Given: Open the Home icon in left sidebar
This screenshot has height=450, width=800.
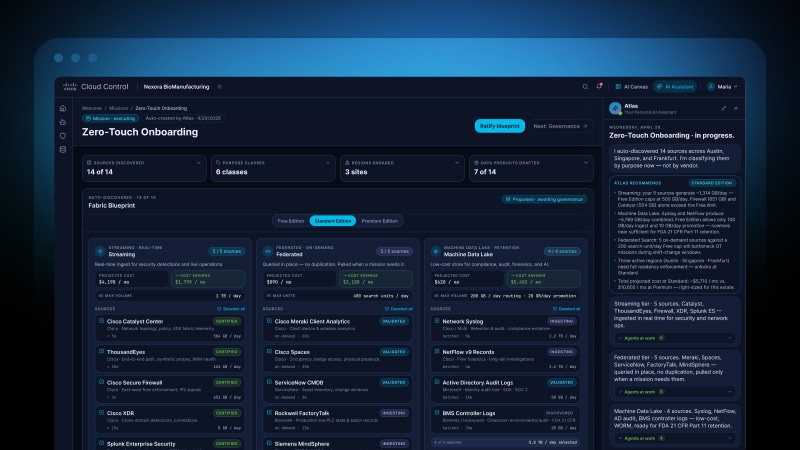Looking at the screenshot, I should coord(63,108).
